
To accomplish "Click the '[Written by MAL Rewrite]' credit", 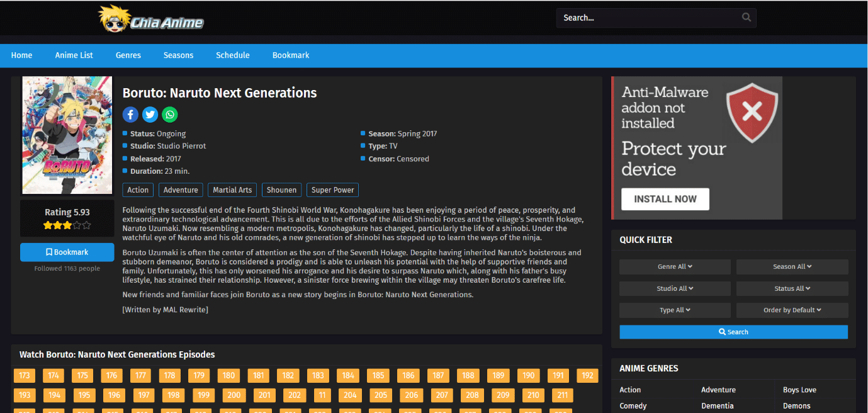I will pyautogui.click(x=165, y=310).
